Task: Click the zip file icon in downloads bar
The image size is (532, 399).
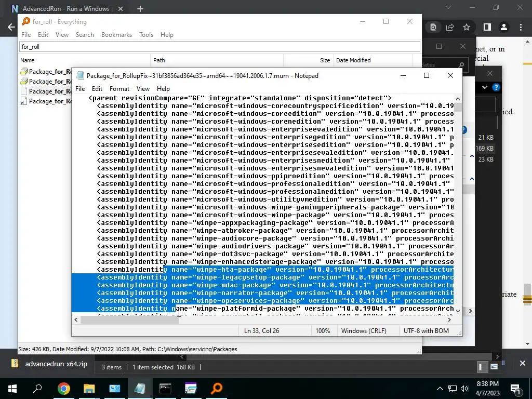Action: click(x=15, y=363)
